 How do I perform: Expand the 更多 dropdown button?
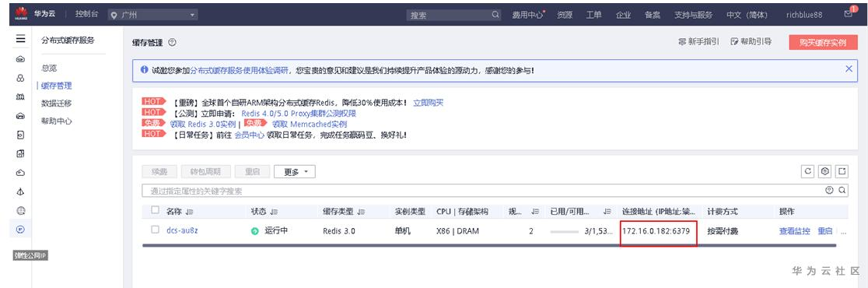pyautogui.click(x=295, y=172)
